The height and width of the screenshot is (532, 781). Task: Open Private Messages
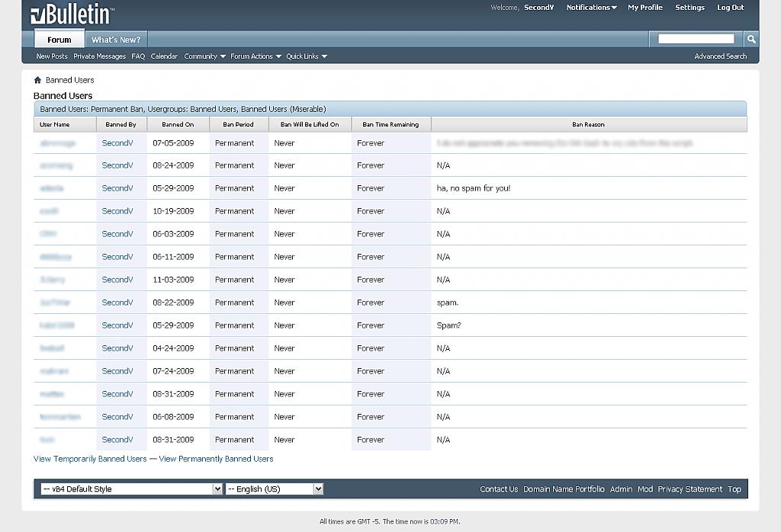pyautogui.click(x=99, y=56)
